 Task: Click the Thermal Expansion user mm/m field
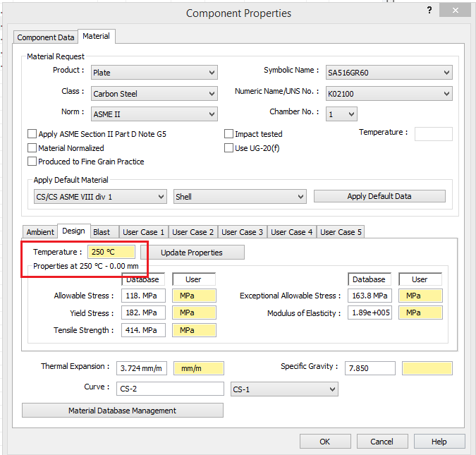[199, 368]
